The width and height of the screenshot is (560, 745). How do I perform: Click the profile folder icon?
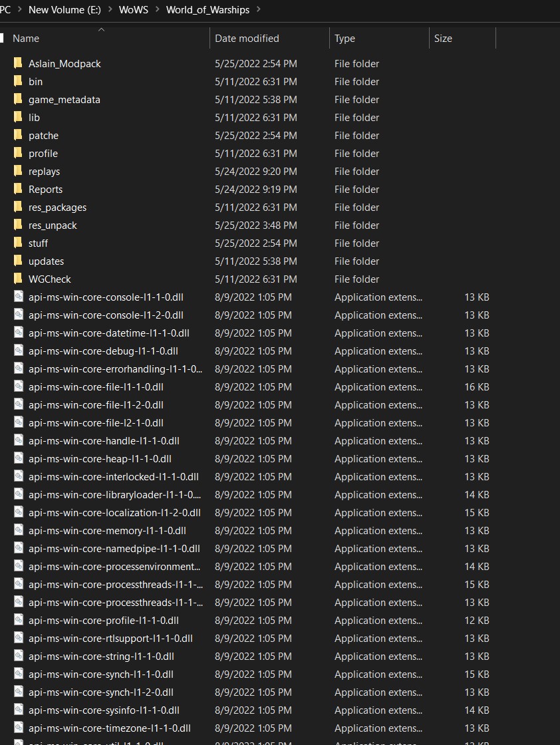coord(18,154)
